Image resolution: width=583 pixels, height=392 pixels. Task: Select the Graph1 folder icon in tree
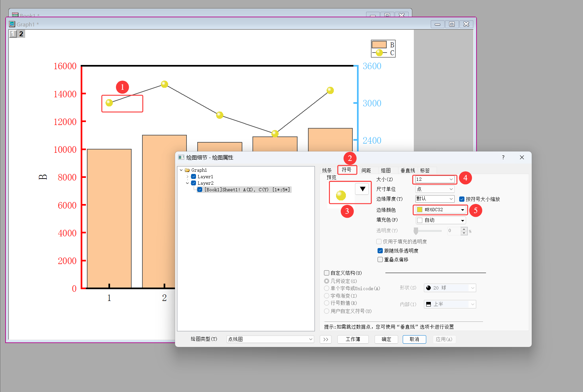[187, 170]
